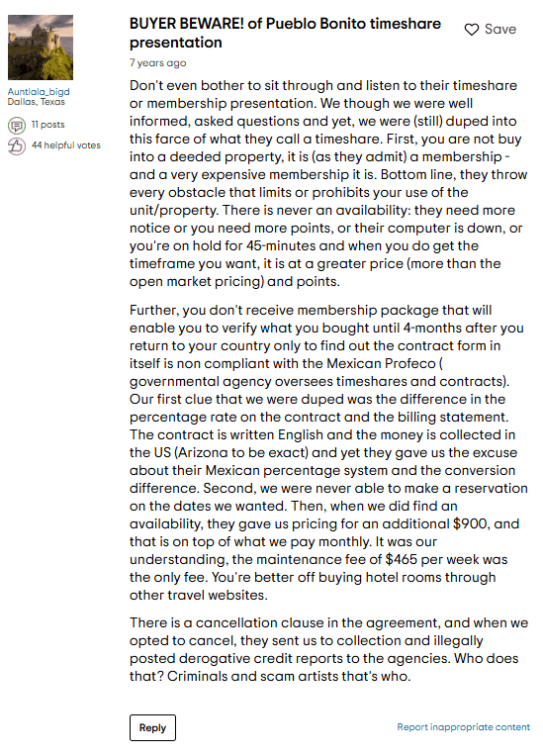Click the speech bubble posts icon
The image size is (543, 756).
click(x=17, y=126)
